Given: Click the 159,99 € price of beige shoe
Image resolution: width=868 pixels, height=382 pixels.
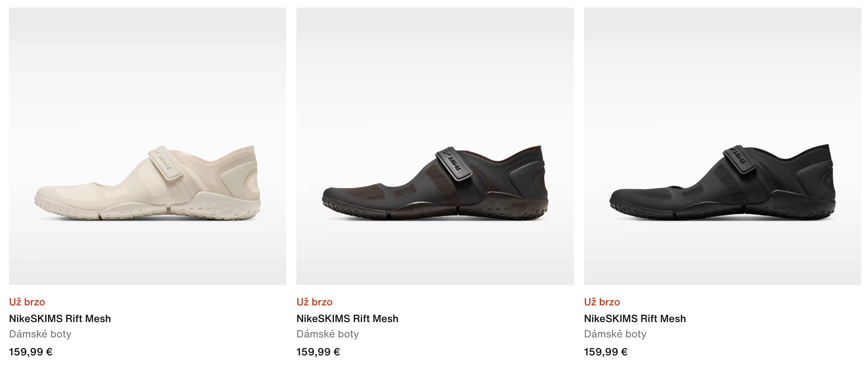Looking at the screenshot, I should tap(31, 352).
